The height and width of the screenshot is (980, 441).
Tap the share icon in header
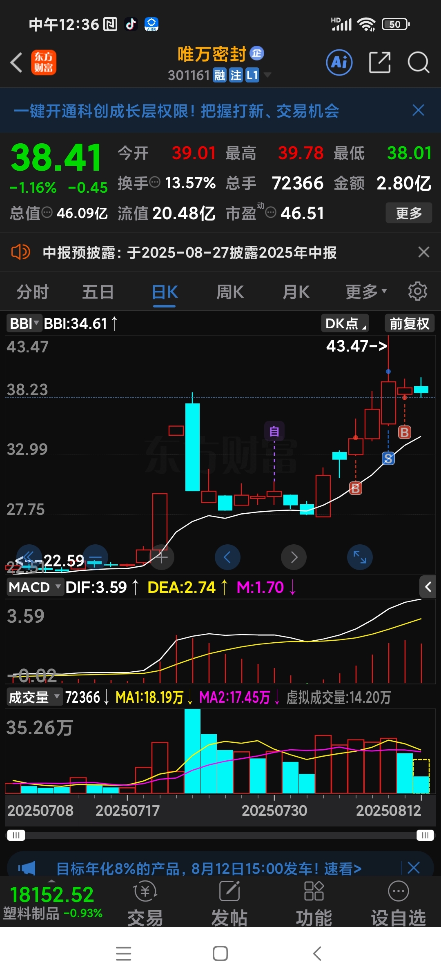(x=380, y=62)
